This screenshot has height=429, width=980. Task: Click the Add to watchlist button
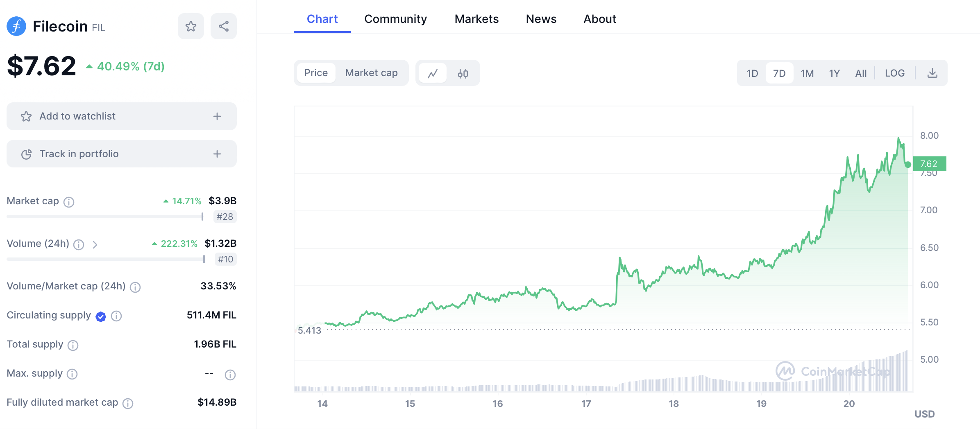[78, 116]
